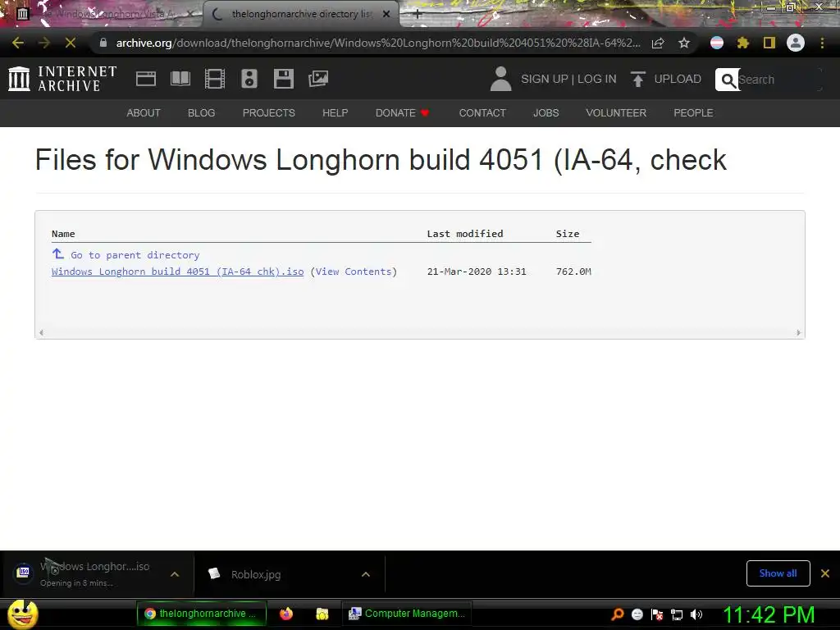
Task: Open the PROJECTS menu item
Action: pyautogui.click(x=269, y=113)
